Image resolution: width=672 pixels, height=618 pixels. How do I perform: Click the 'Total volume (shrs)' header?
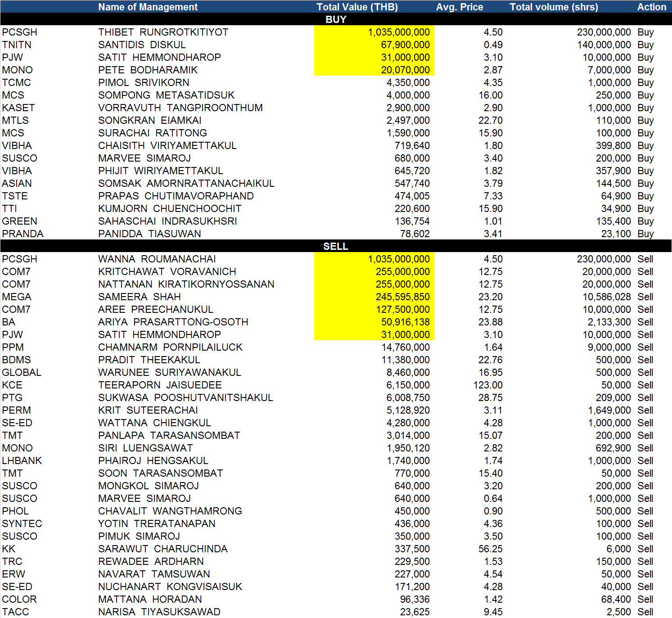click(554, 7)
